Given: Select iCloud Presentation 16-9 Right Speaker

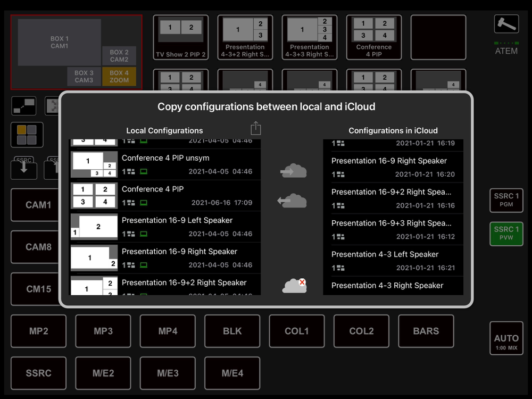Looking at the screenshot, I should 393,167.
